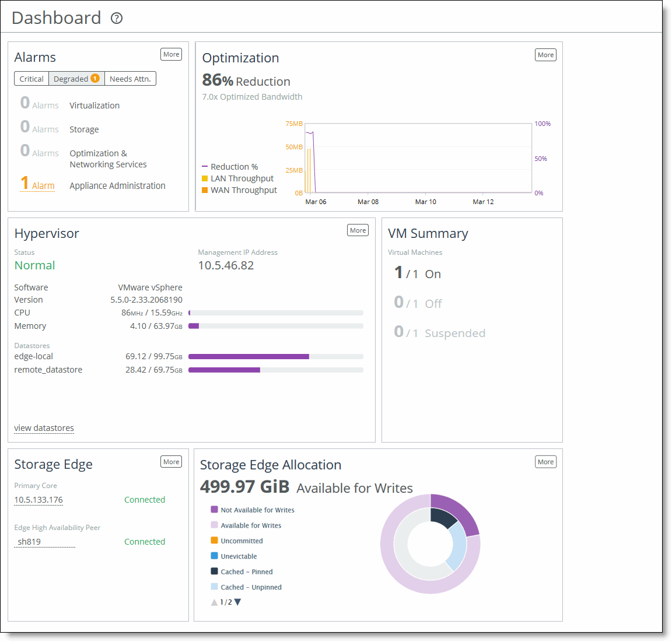Click the Uncommitted orange legend square

tap(214, 541)
